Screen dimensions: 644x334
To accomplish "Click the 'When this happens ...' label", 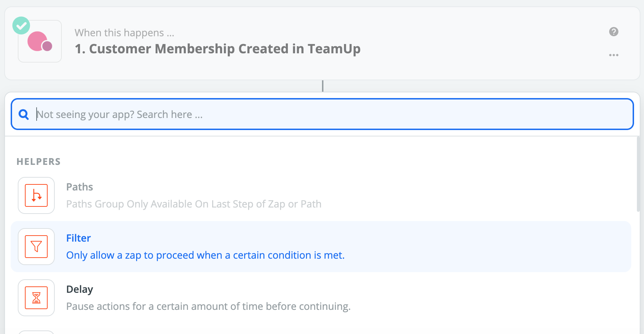I will pos(124,33).
